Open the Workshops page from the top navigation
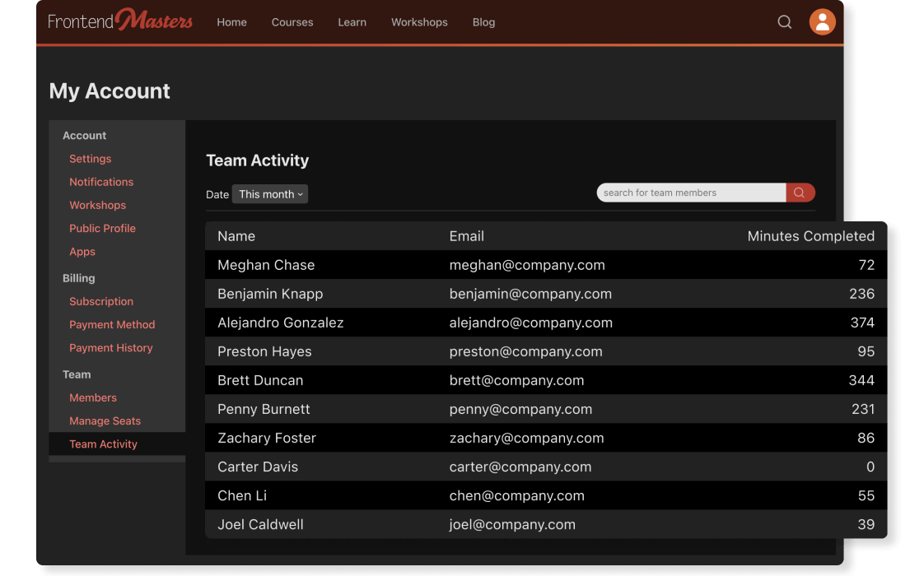Viewport: 924px width, 576px height. click(x=419, y=22)
